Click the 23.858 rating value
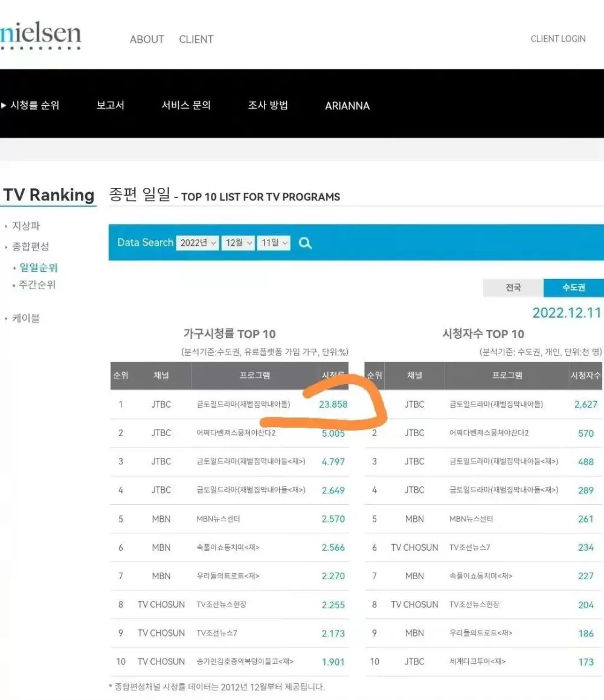This screenshot has height=700, width=604. click(333, 405)
